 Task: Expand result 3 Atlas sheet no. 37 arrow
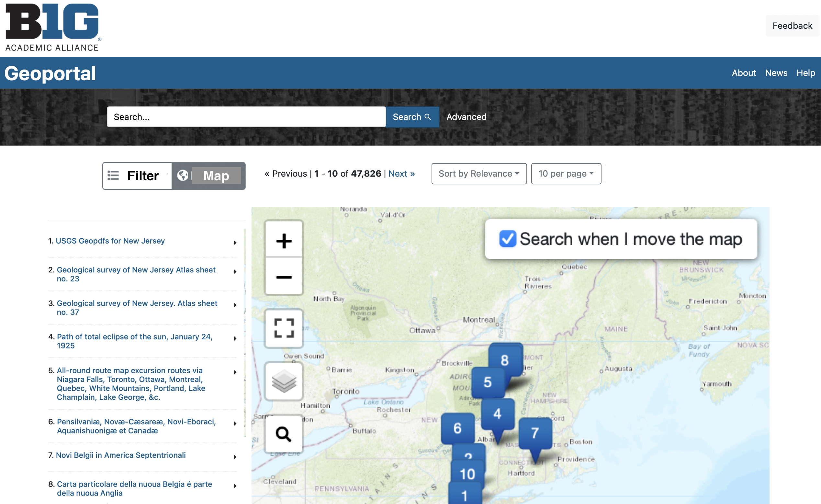coord(235,305)
